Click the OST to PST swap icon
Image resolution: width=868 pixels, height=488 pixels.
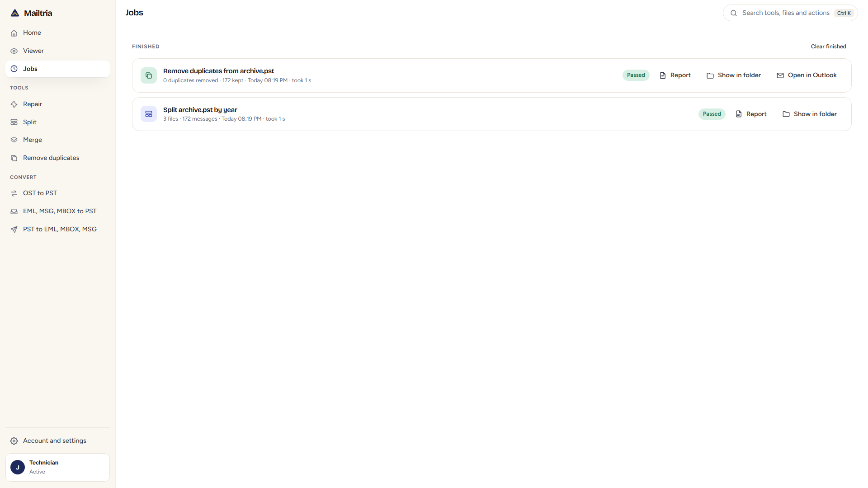point(14,193)
